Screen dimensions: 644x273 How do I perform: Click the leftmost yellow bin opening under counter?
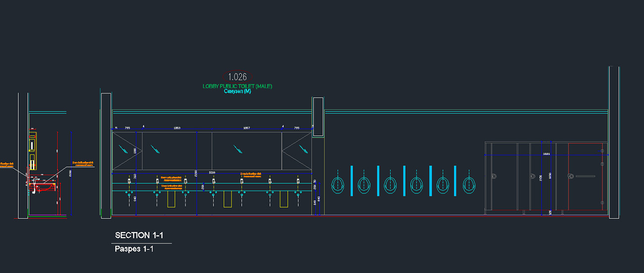[171, 199]
